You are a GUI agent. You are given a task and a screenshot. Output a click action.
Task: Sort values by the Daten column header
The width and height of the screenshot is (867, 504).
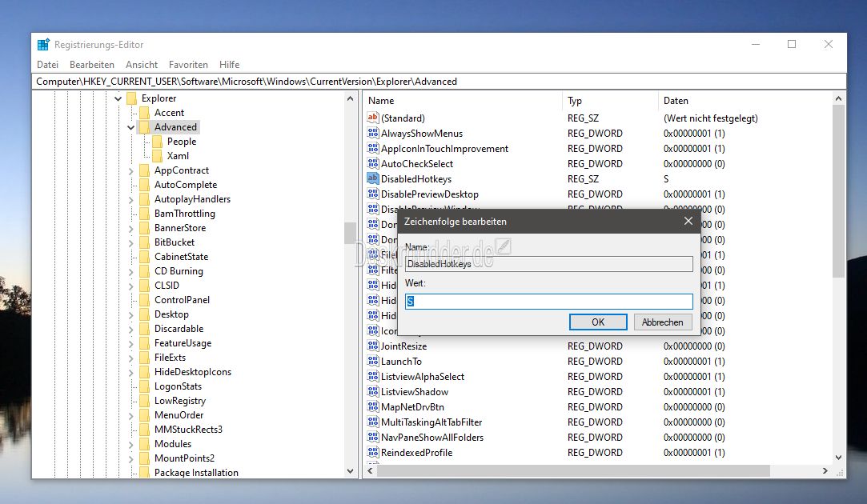coord(745,101)
